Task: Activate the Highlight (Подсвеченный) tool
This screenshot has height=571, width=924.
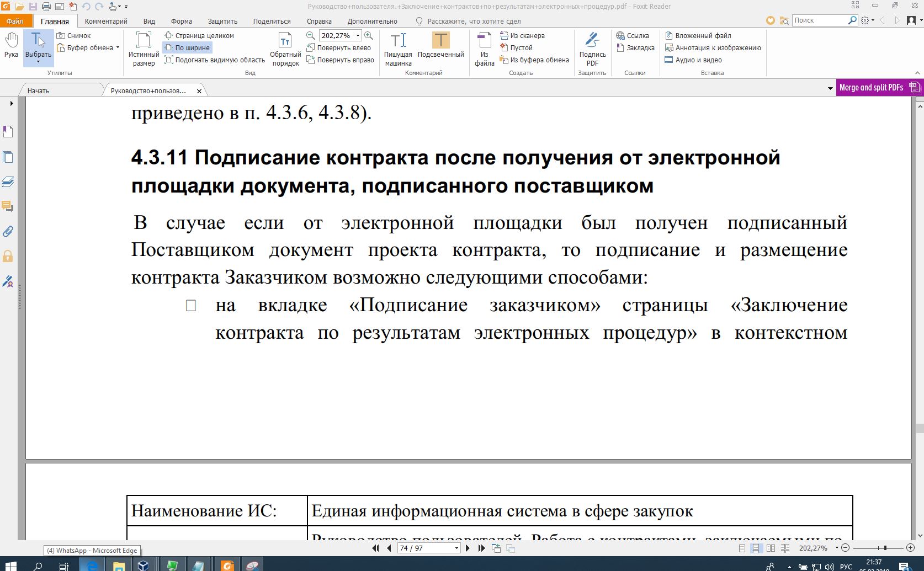Action: pos(440,45)
